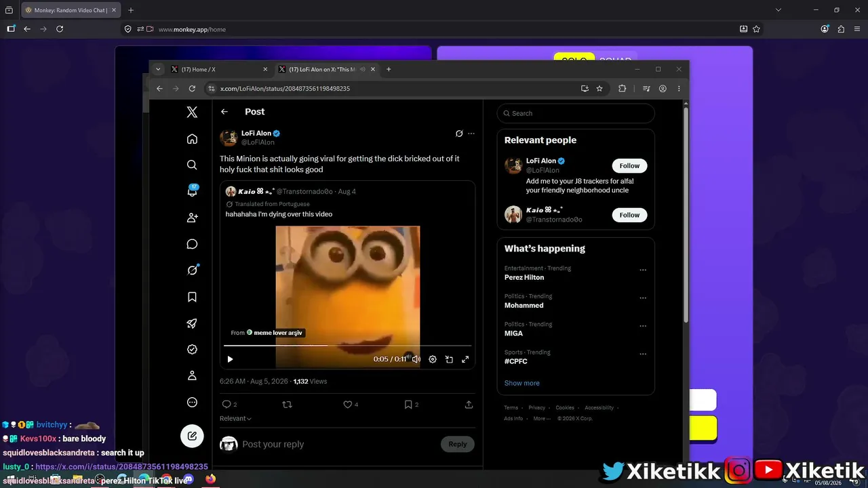The width and height of the screenshot is (868, 488).
Task: Follow LoFi Alon
Action: (629, 166)
